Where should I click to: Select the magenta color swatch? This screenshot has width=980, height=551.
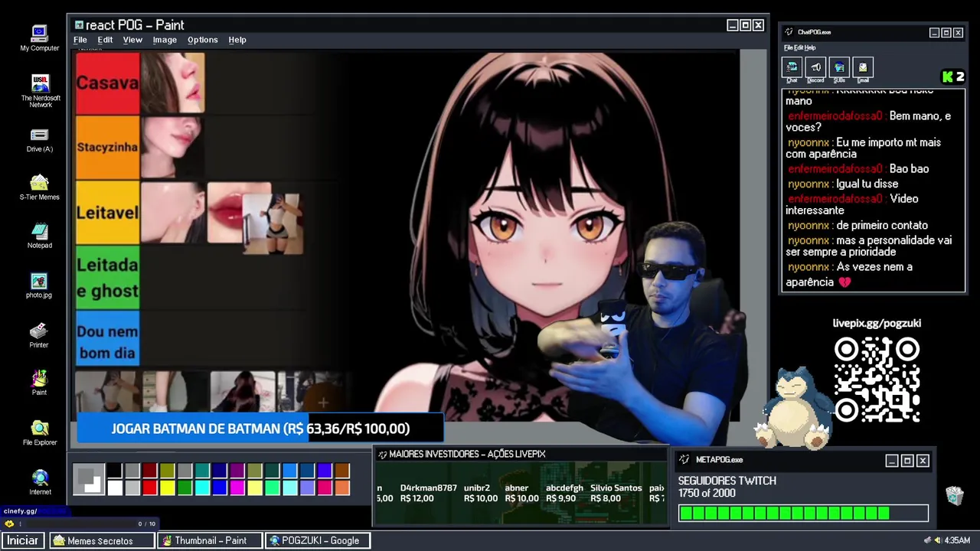pyautogui.click(x=237, y=487)
